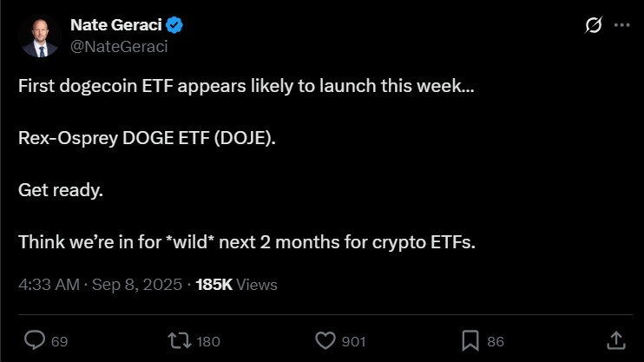Click the 'First dogecoin ETF' text line
The width and height of the screenshot is (644, 362).
(x=246, y=89)
